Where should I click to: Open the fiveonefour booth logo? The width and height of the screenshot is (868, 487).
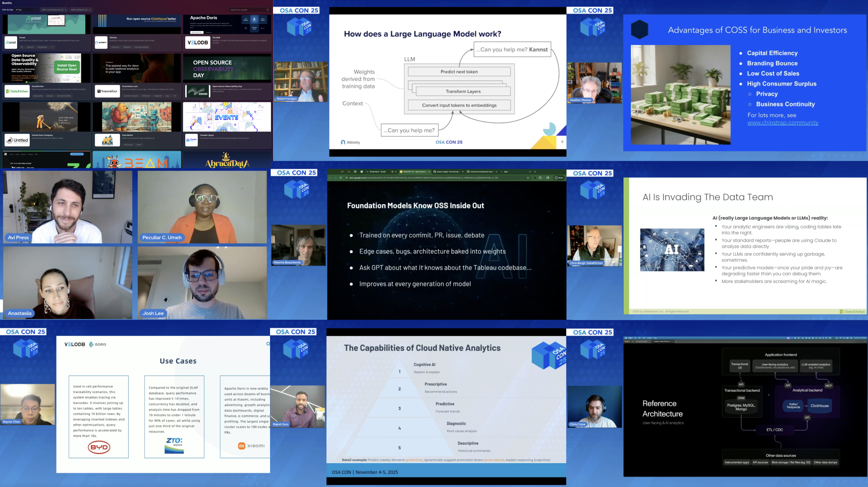(108, 91)
